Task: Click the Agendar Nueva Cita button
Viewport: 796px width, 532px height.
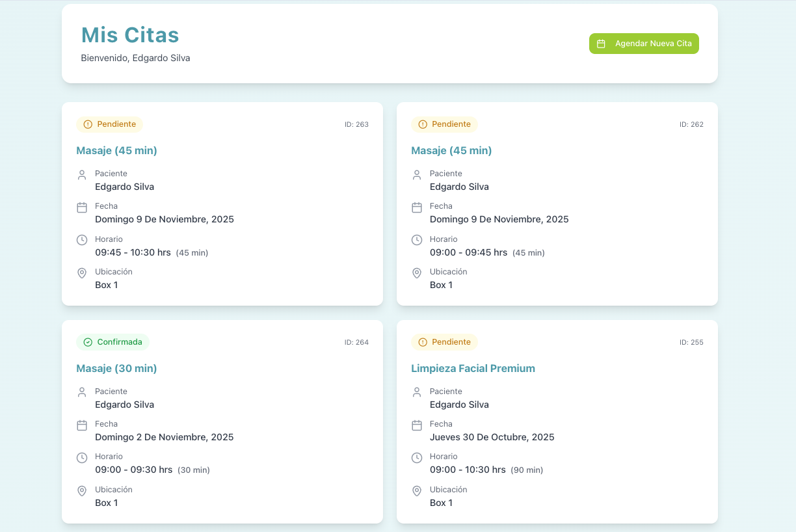Action: coord(644,44)
